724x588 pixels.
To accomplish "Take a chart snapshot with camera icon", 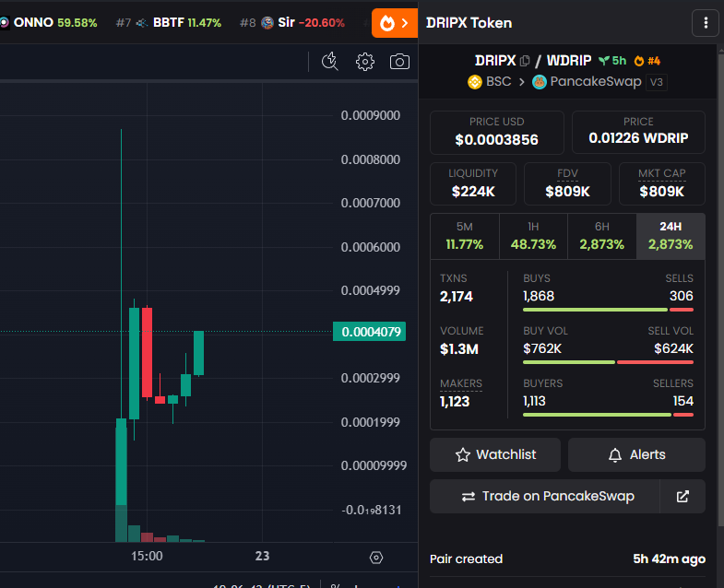I will [x=399, y=62].
